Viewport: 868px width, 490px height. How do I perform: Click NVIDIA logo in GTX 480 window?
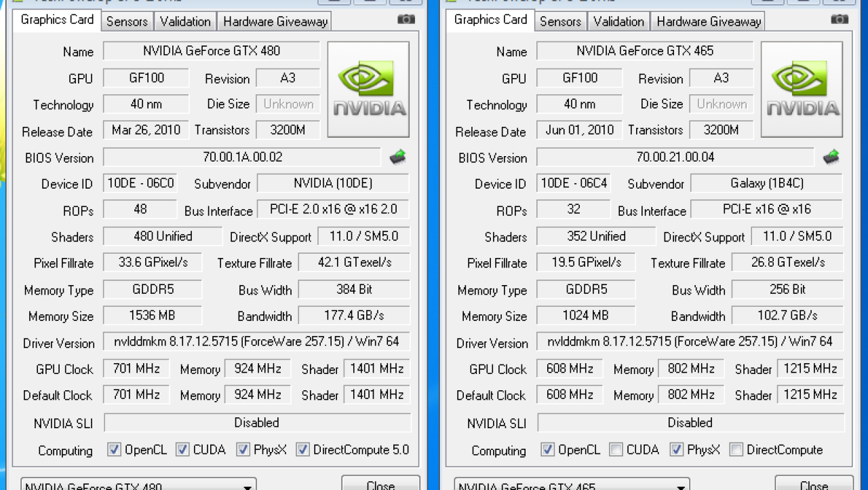click(x=368, y=90)
